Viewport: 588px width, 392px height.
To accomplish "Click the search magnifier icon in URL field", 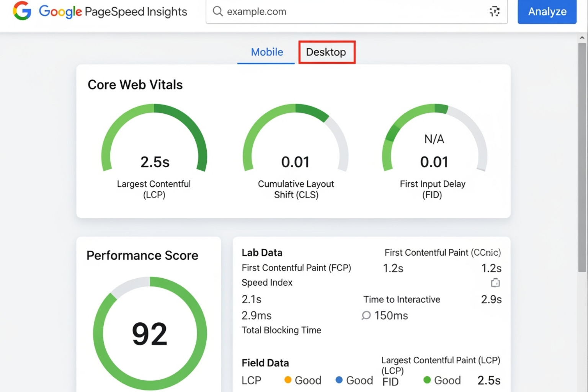I will pos(217,11).
